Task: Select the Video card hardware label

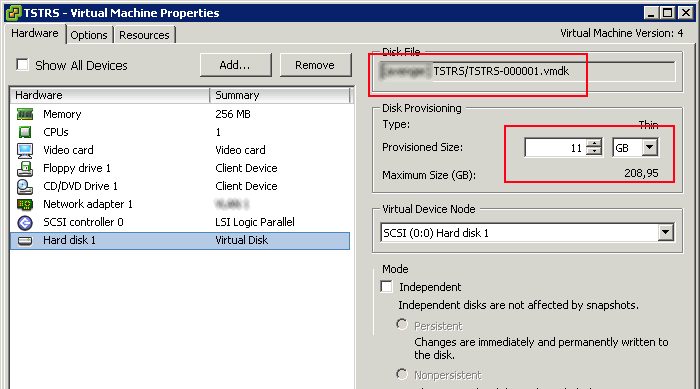Action: point(68,150)
